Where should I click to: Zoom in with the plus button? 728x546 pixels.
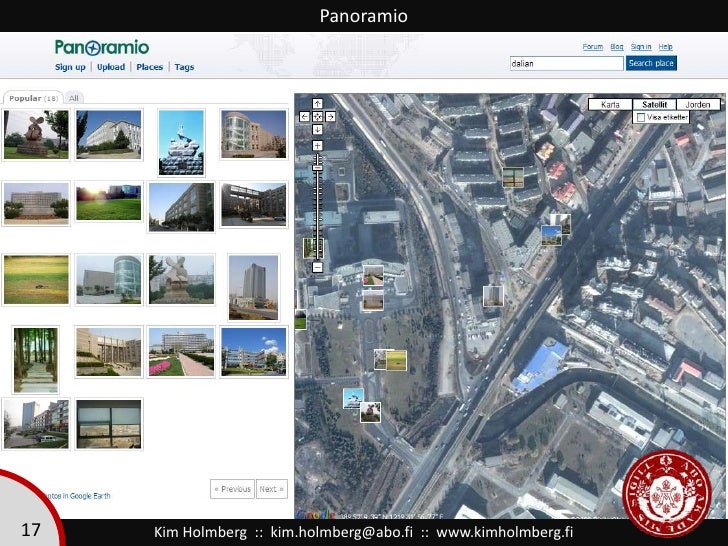tap(317, 146)
